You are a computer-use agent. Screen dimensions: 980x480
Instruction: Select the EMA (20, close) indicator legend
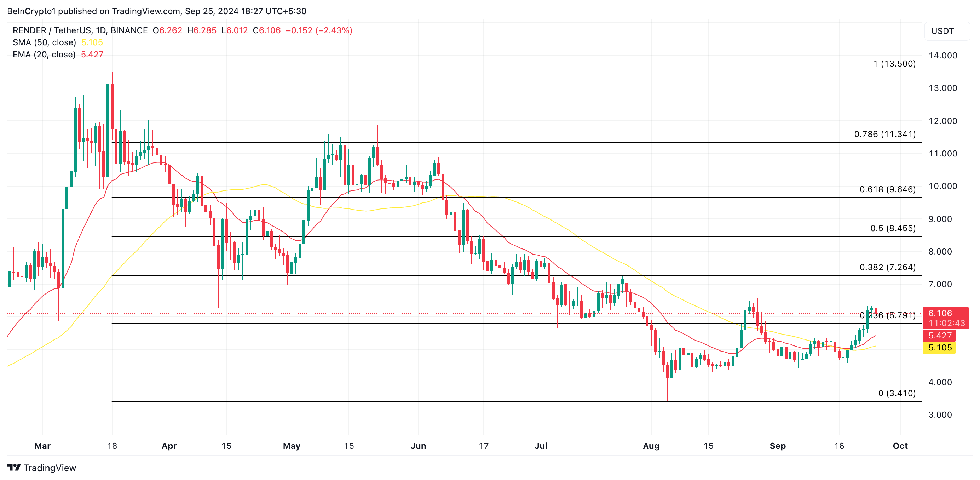click(x=44, y=55)
